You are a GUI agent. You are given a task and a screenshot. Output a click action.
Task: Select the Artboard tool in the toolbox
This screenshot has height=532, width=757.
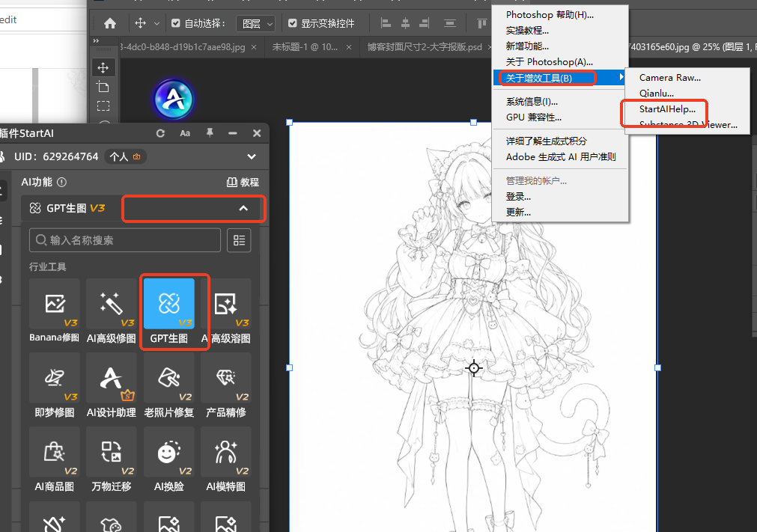pos(103,87)
